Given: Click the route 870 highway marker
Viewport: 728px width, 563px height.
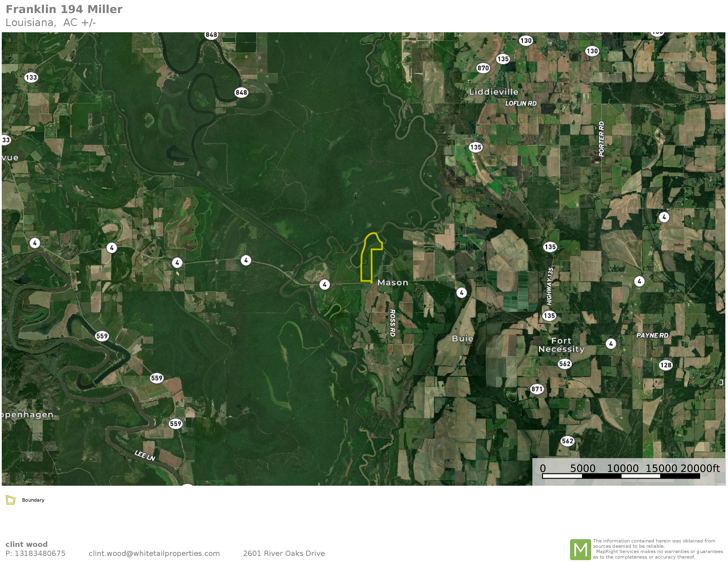Looking at the screenshot, I should 483,68.
